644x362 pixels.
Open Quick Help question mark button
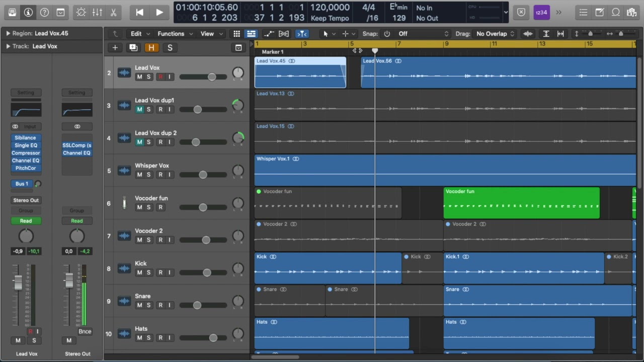pos(45,12)
